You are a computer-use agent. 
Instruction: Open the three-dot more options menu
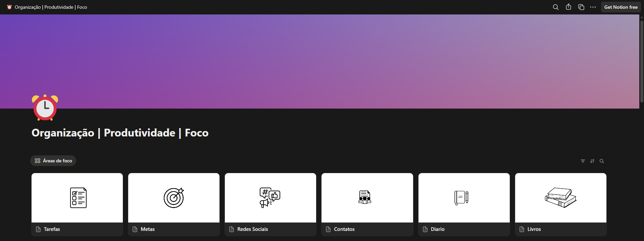point(593,7)
